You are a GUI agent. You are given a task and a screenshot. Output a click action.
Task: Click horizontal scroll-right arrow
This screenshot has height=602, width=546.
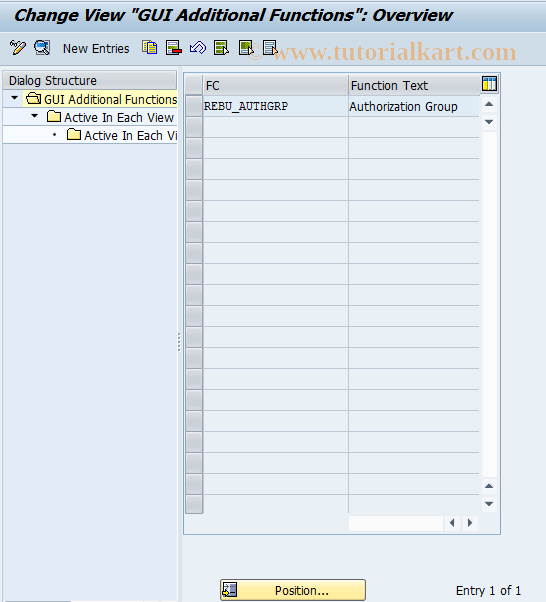point(470,523)
